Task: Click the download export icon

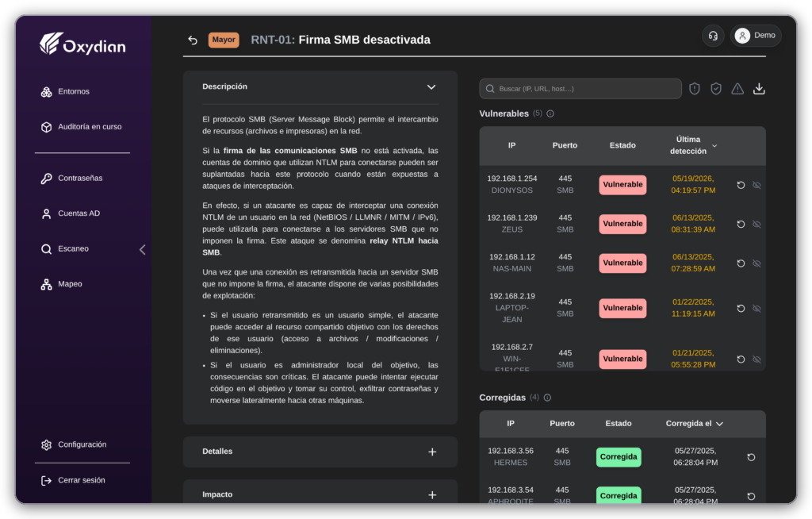Action: click(x=759, y=89)
